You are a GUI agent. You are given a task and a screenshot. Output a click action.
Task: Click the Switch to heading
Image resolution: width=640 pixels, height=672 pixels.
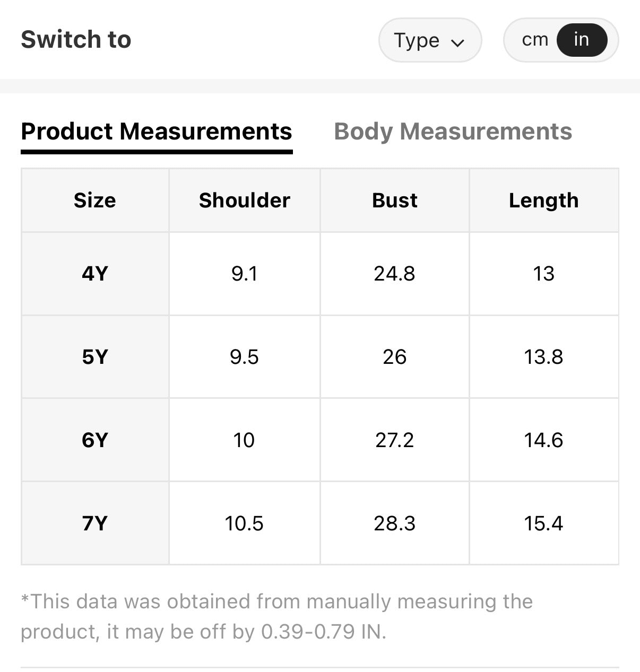click(x=76, y=40)
